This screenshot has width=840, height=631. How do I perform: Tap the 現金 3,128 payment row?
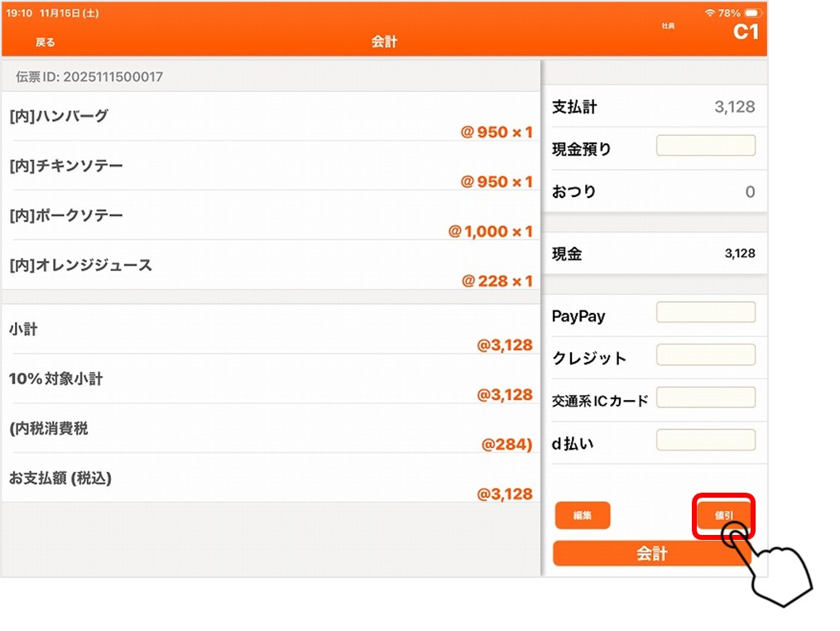click(x=654, y=254)
